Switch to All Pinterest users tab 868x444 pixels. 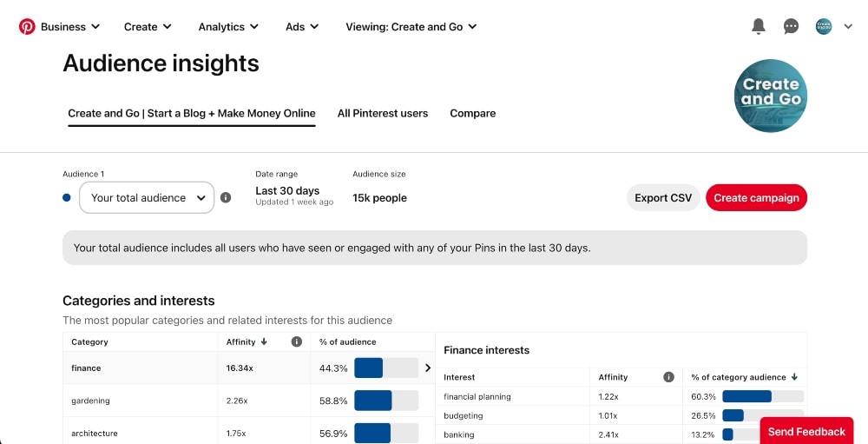click(x=383, y=114)
